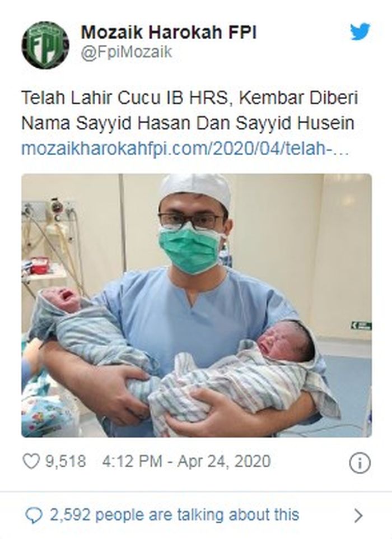Click the "Nama Sayyid Hasan Dan Sayyid Husein" line

(188, 123)
